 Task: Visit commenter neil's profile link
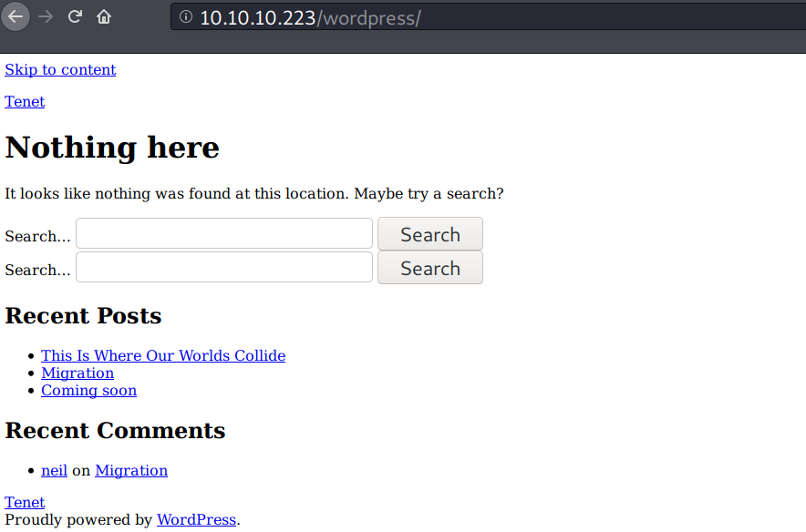point(54,471)
